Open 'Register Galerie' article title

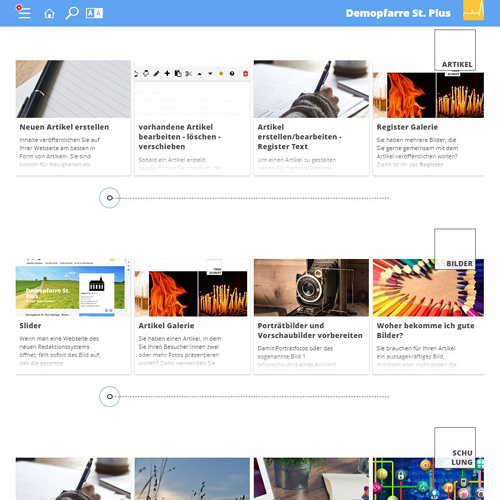pos(407,127)
